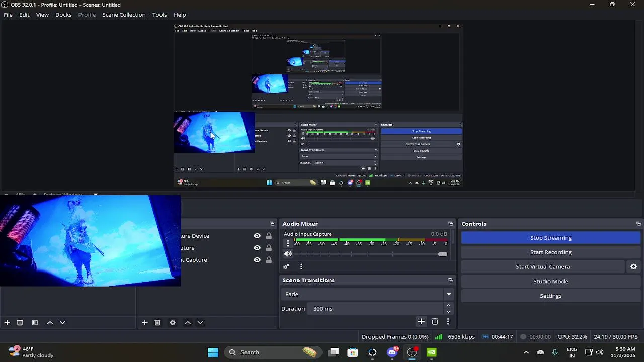Image resolution: width=644 pixels, height=362 pixels.
Task: Add a new scene with the plus icon
Action: pyautogui.click(x=7, y=323)
